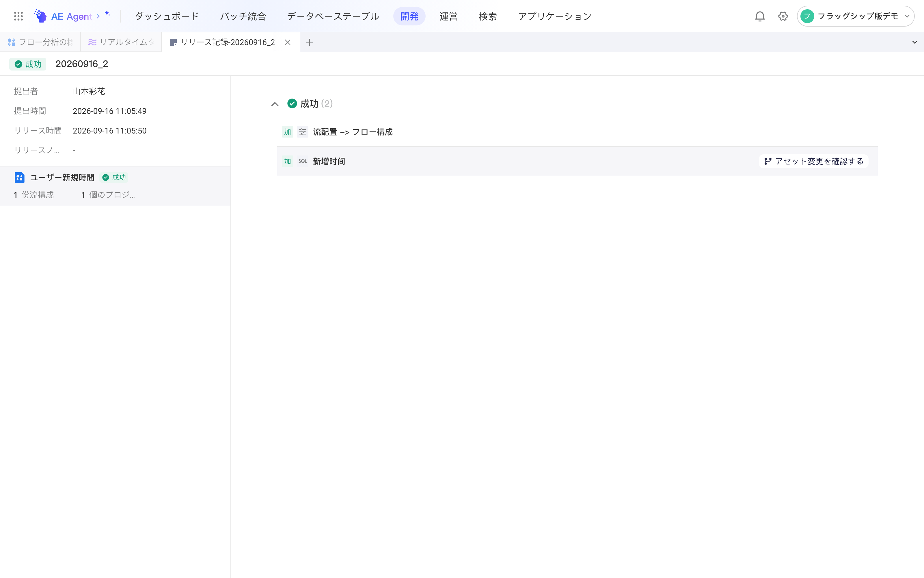Select the 流配置 –> フロー構成 row
924x578 pixels.
click(x=577, y=132)
